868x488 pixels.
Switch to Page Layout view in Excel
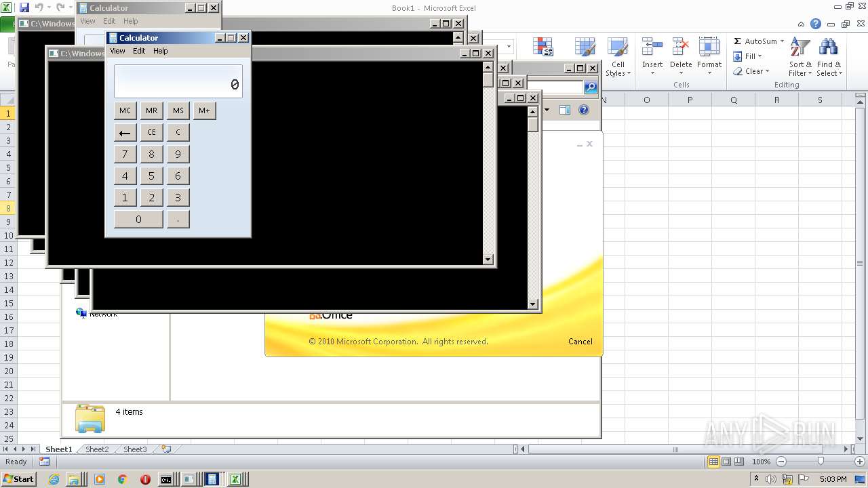tap(726, 462)
